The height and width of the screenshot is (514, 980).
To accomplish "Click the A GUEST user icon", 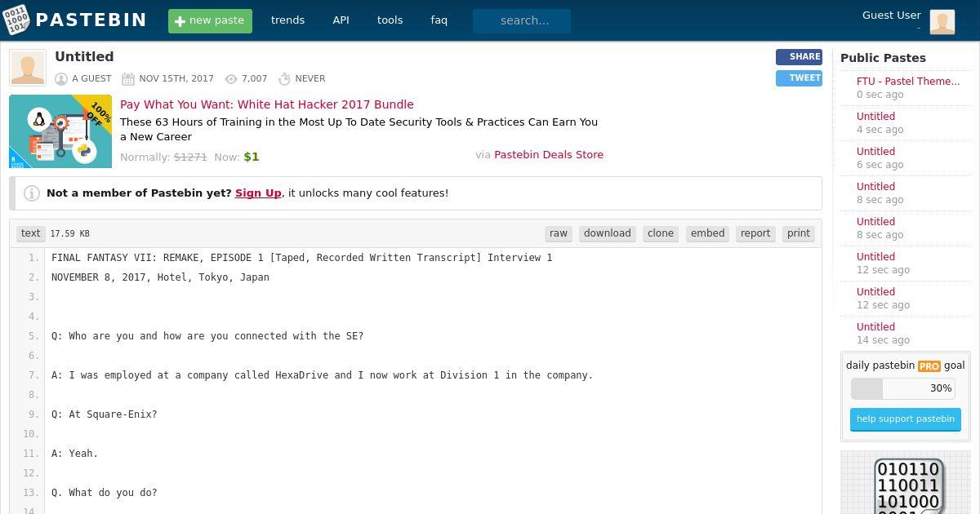I will (61, 79).
